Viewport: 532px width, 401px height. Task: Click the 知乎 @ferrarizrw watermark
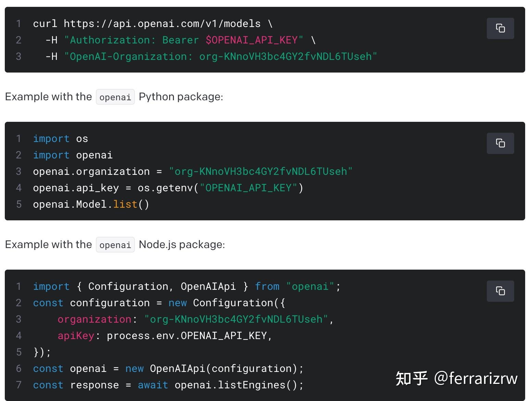(x=456, y=378)
